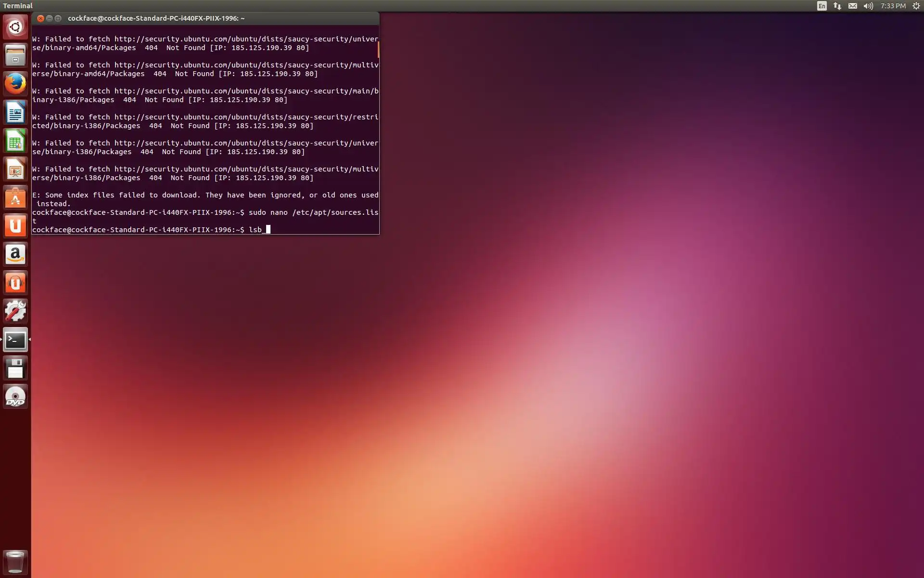
Task: Open Ubuntu One Music store icon
Action: coord(15,283)
